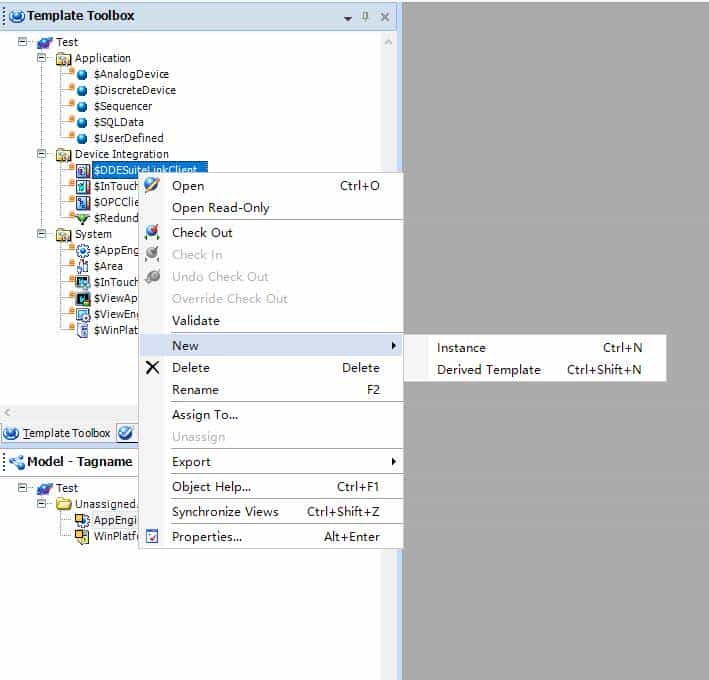Click the WinPlatform instance icon in Model
This screenshot has height=680, width=709.
(x=82, y=537)
